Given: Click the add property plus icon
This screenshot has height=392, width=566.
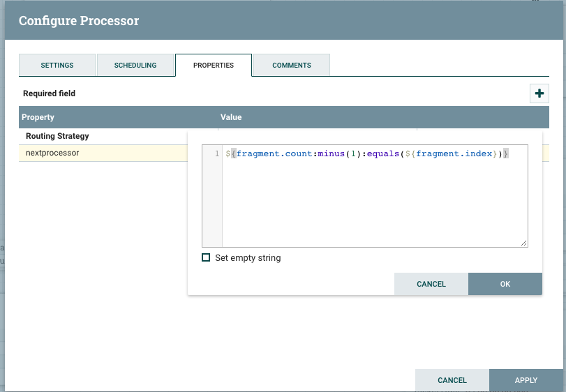Looking at the screenshot, I should [539, 93].
